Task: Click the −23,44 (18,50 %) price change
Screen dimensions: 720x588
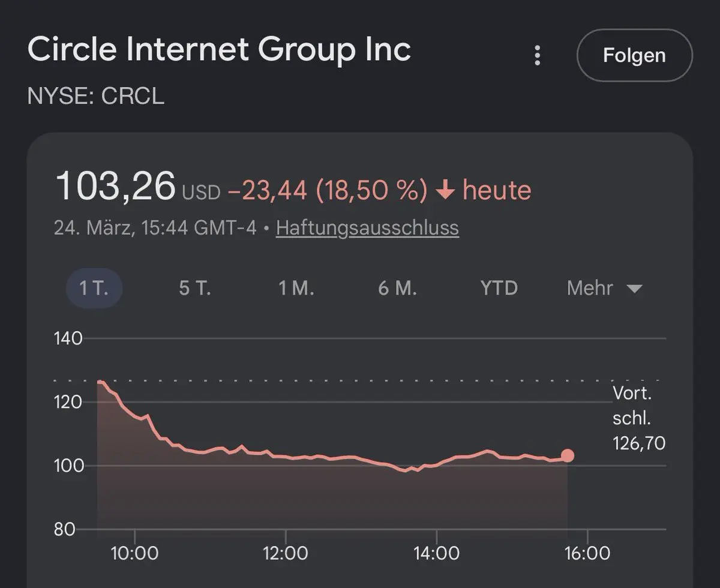Action: pos(328,191)
